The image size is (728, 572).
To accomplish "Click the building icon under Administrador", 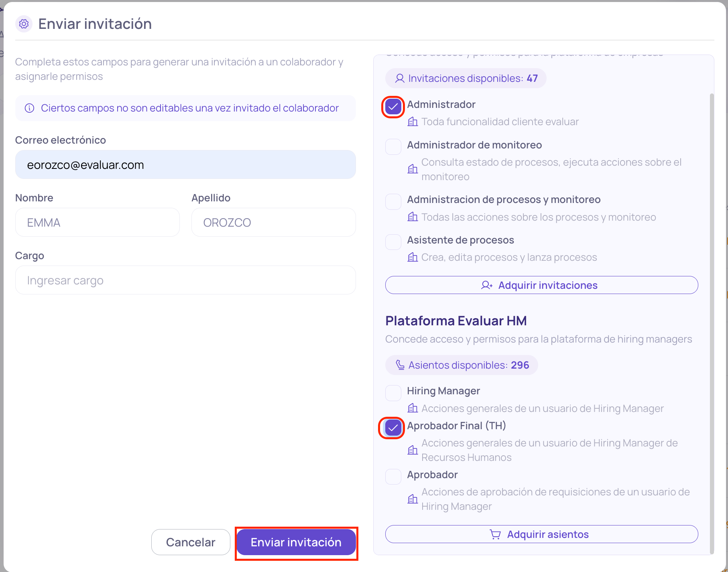I will coord(413,122).
